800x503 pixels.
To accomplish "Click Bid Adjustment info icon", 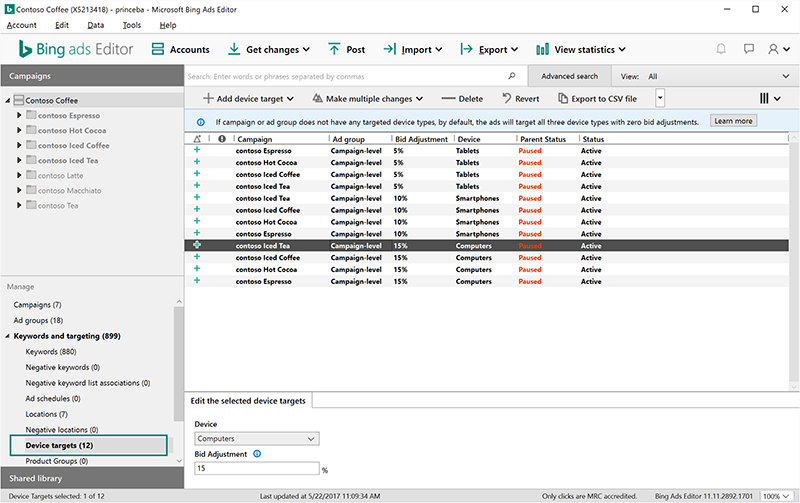I will pyautogui.click(x=257, y=454).
